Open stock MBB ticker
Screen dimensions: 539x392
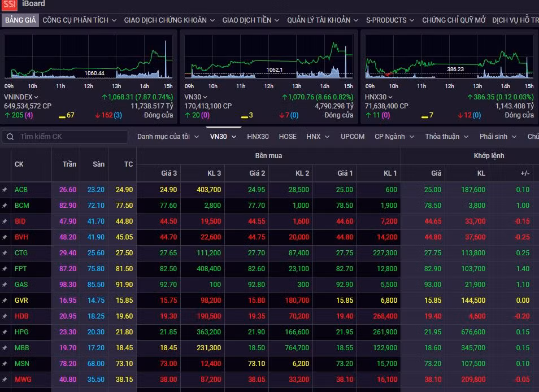pyautogui.click(x=21, y=348)
